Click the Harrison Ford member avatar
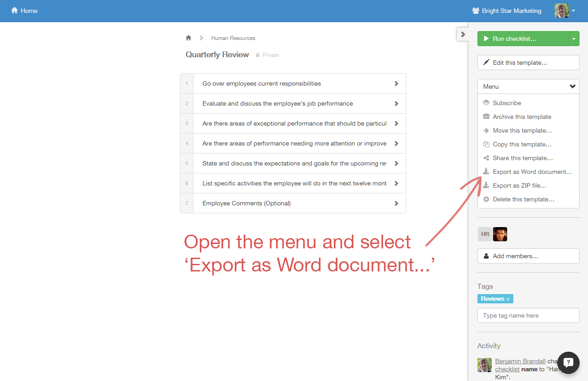588x381 pixels. point(500,234)
